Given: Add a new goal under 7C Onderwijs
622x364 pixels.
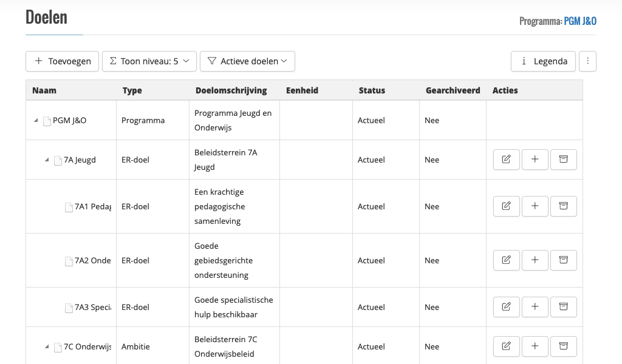Looking at the screenshot, I should 535,346.
